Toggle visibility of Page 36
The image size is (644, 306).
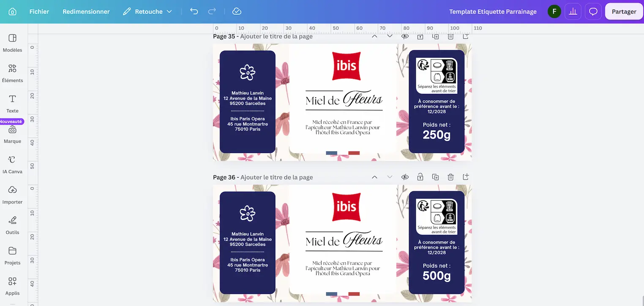point(405,177)
